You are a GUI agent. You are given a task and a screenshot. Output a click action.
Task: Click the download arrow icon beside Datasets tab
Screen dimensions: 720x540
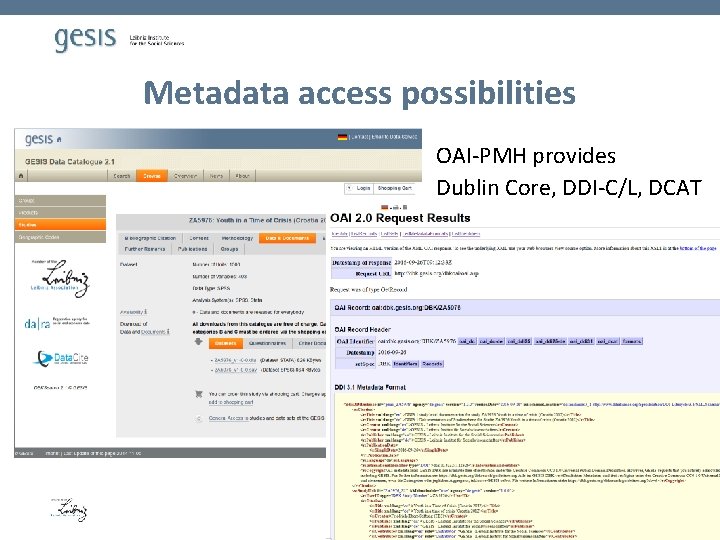[198, 342]
